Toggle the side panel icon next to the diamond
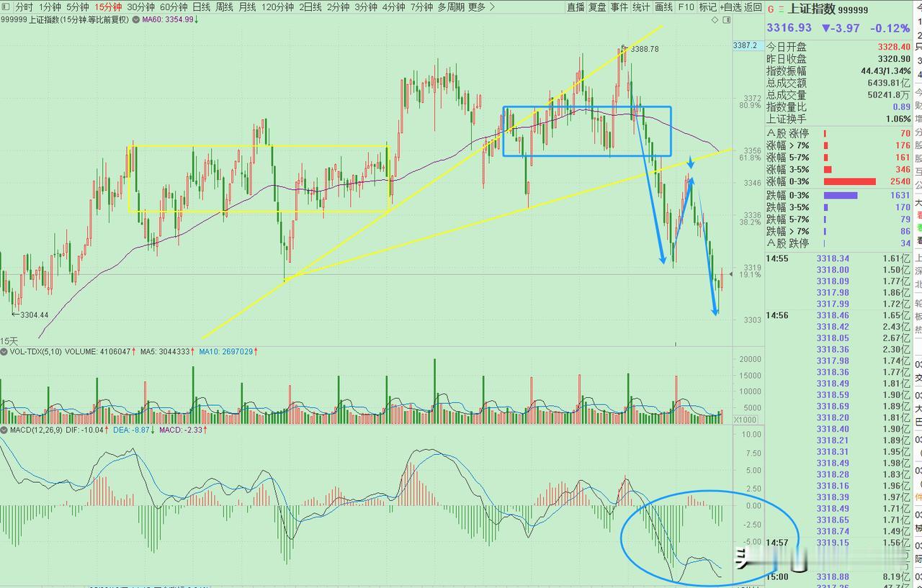922x588 pixels. pos(725,20)
